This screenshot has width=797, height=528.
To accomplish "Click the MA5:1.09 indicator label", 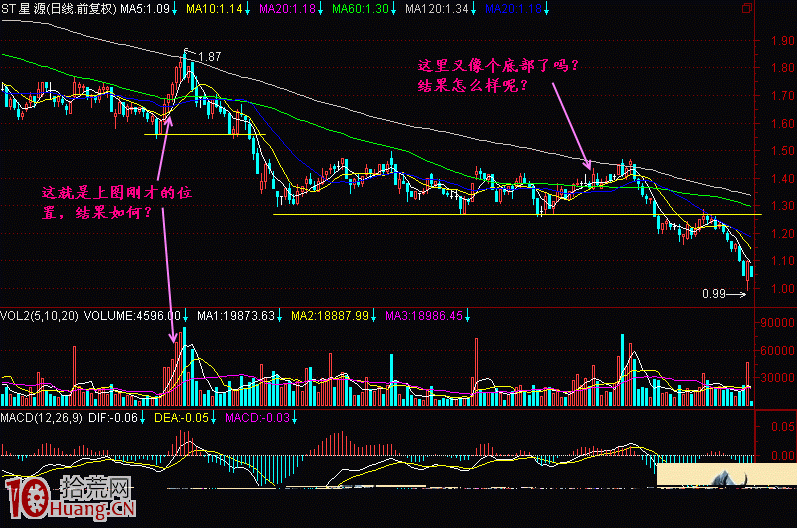I will point(145,9).
